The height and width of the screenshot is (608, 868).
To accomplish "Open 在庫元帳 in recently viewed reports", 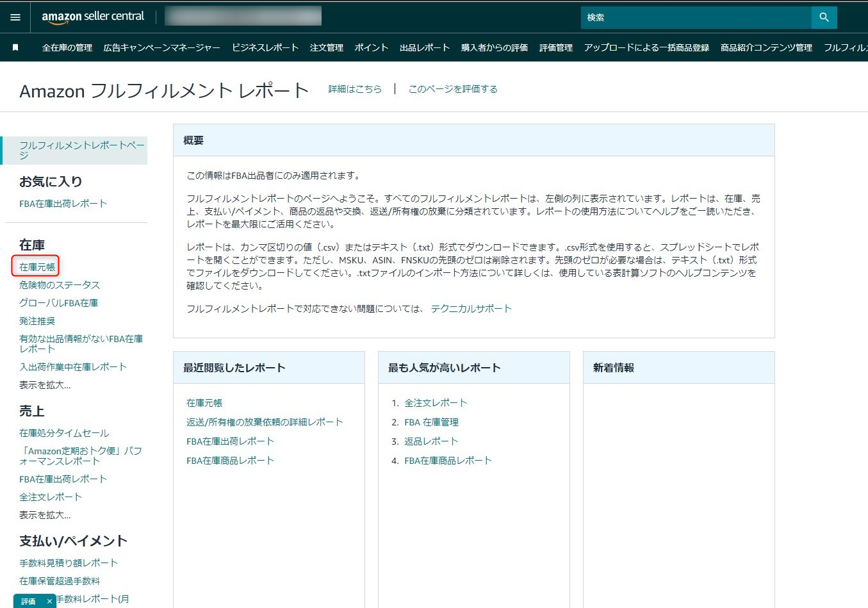I will tap(204, 403).
